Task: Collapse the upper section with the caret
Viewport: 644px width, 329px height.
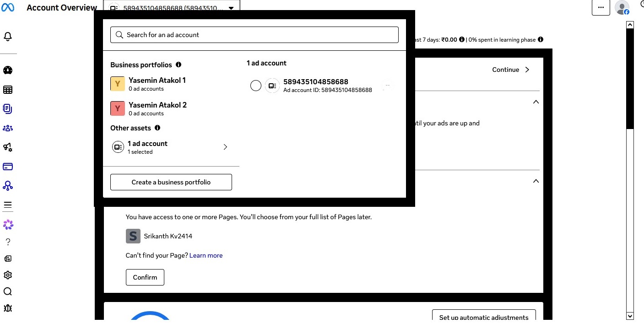Action: coord(536,102)
